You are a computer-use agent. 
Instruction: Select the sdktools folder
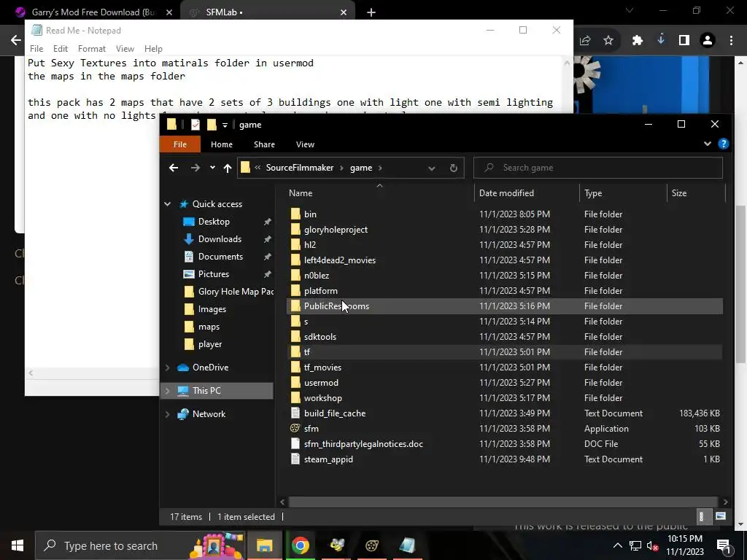pos(320,337)
